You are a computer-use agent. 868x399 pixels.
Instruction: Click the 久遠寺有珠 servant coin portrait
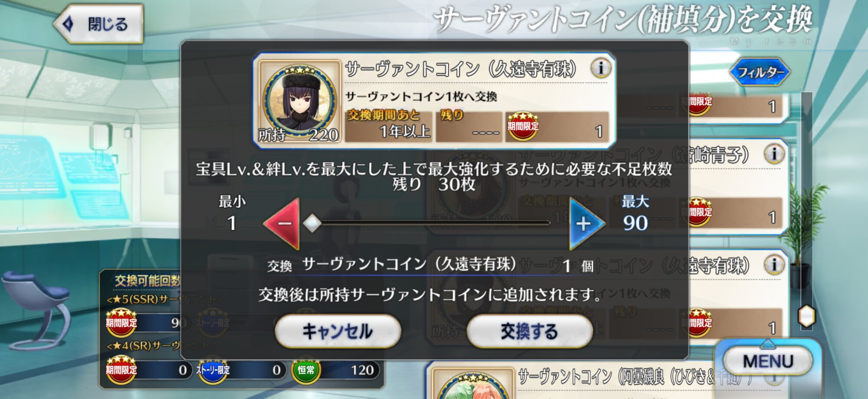point(299,101)
